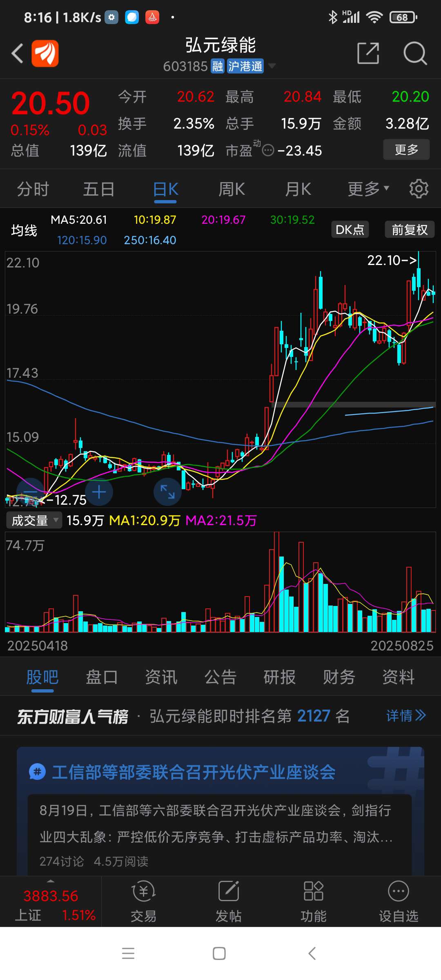Tap the volume bar chart

click(x=220, y=582)
